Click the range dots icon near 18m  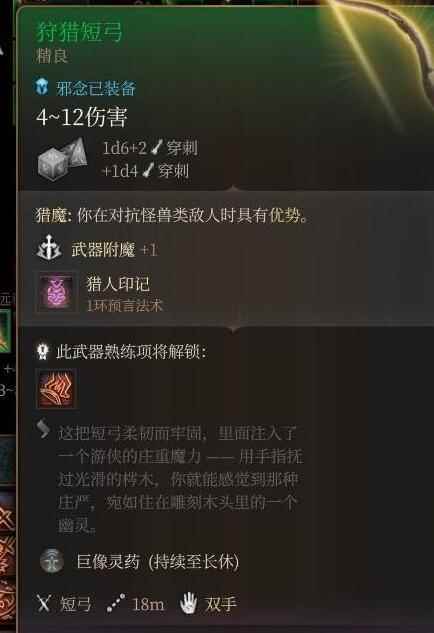(116, 604)
